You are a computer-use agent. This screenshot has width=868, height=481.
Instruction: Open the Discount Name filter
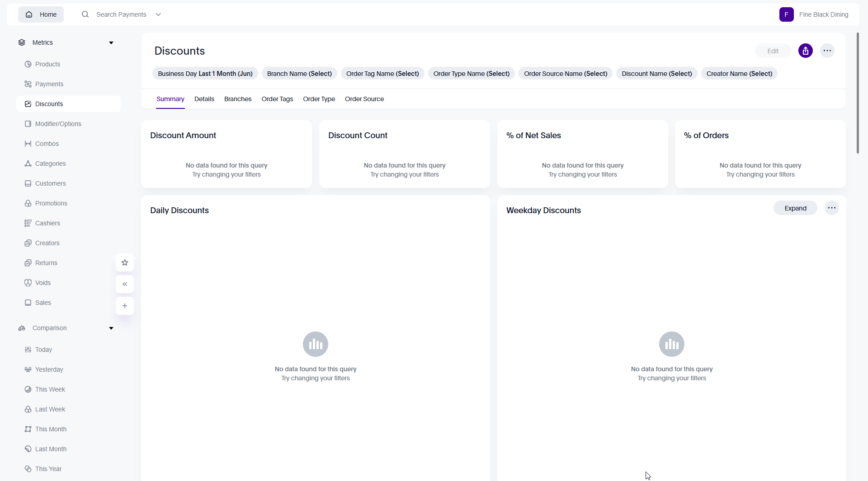point(656,73)
